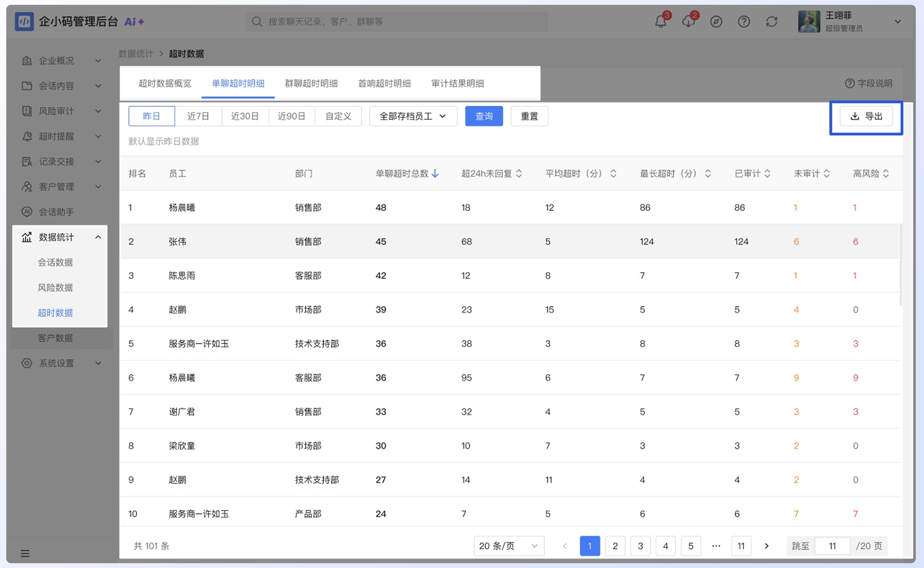The image size is (924, 568).
Task: Switch to 单聊超时明细 tab
Action: 238,83
